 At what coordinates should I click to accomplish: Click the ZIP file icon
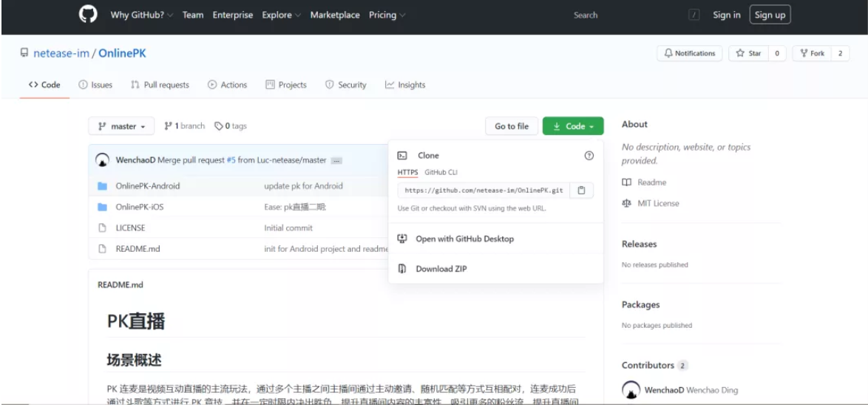(402, 269)
